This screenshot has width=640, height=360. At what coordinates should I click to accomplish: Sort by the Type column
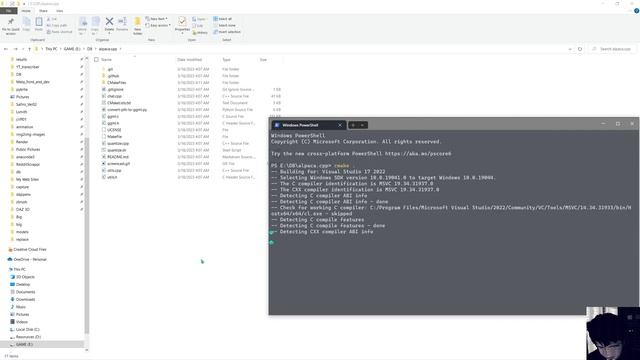tap(227, 60)
